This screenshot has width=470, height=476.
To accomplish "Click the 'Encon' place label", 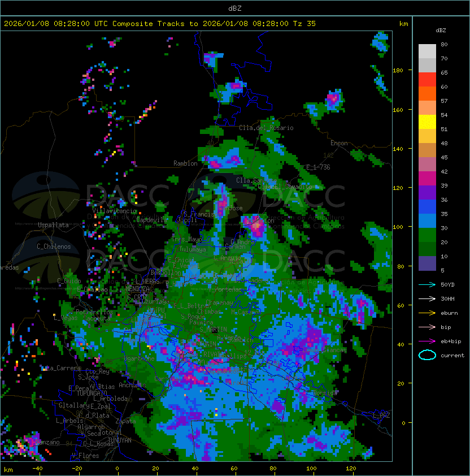I will coord(339,143).
